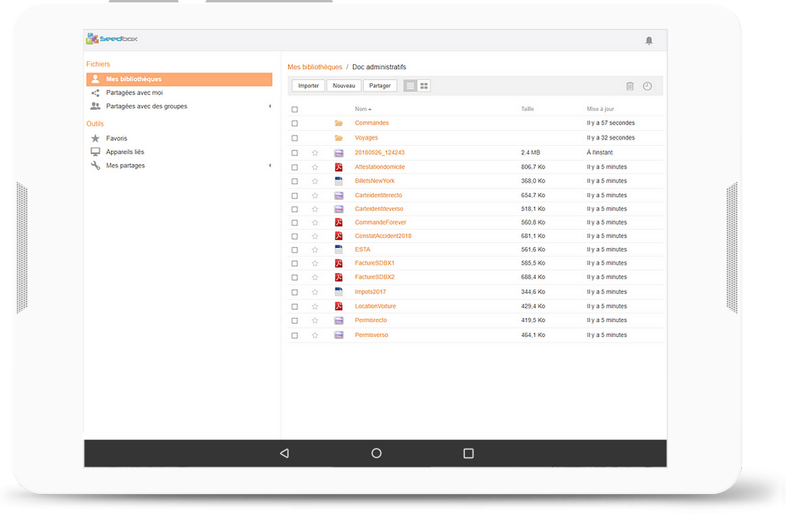
Task: Open the trash bin icon
Action: tap(629, 86)
